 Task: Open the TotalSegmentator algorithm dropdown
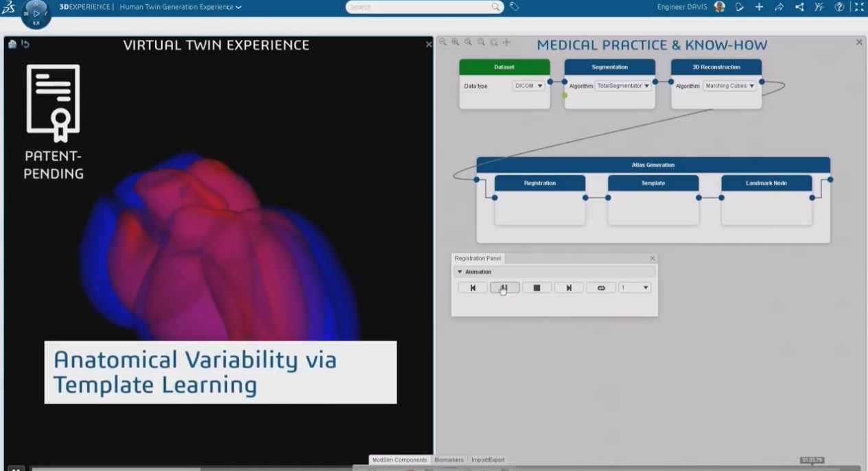[x=623, y=86]
